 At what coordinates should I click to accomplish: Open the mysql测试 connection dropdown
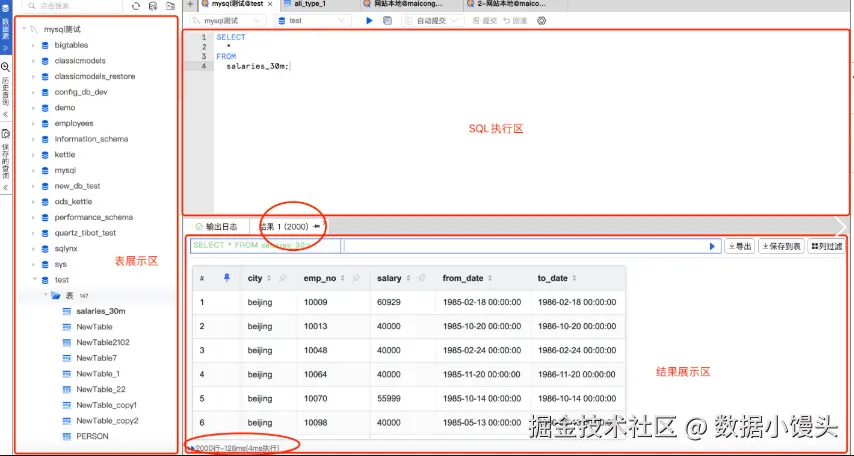click(x=228, y=21)
